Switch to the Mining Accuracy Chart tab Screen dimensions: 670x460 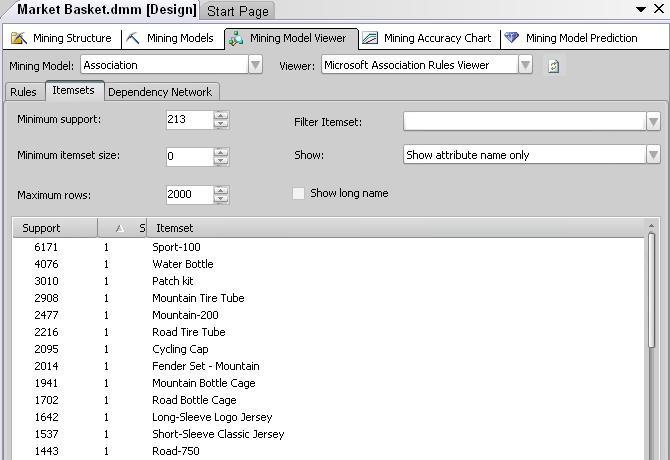pyautogui.click(x=429, y=38)
